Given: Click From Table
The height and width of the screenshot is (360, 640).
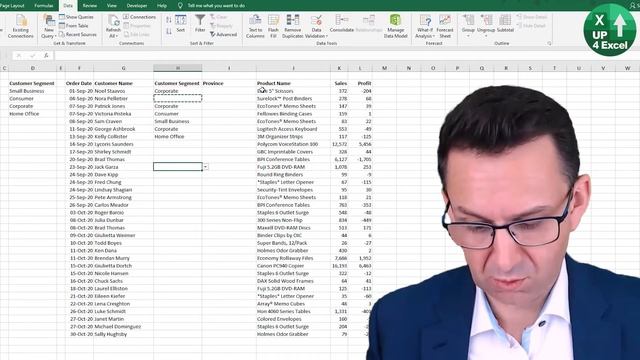Looking at the screenshot, I should 73,26.
